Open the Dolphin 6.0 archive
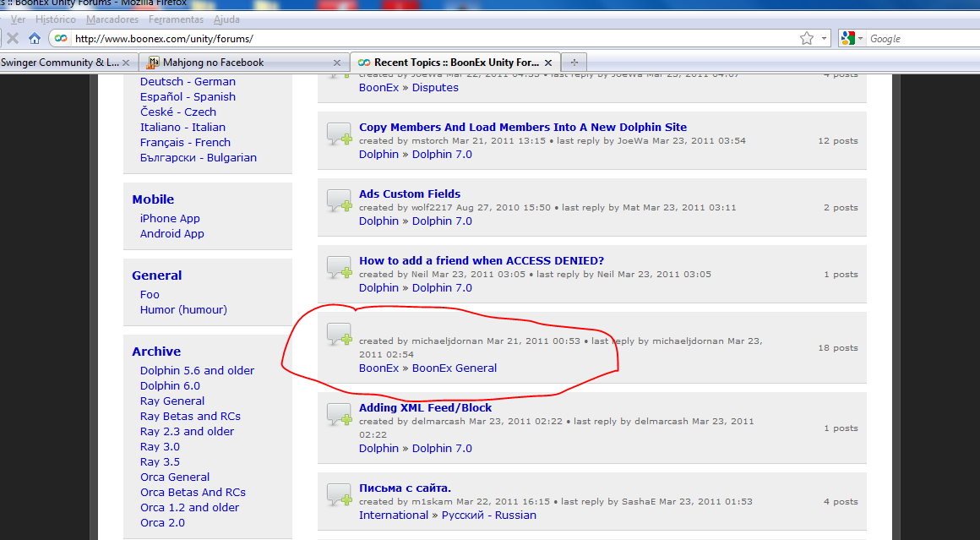 click(x=170, y=385)
